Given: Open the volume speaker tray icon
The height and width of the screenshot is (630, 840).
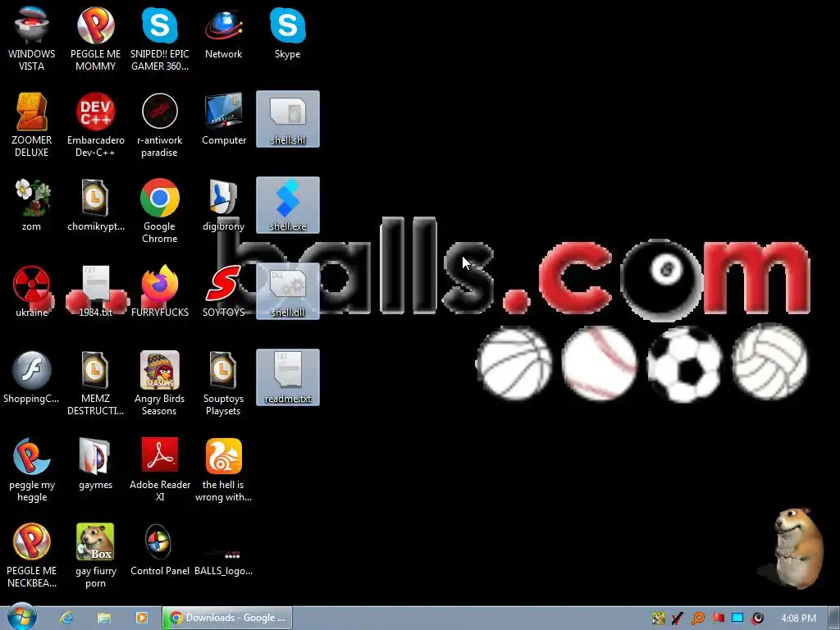Looking at the screenshot, I should tap(757, 619).
